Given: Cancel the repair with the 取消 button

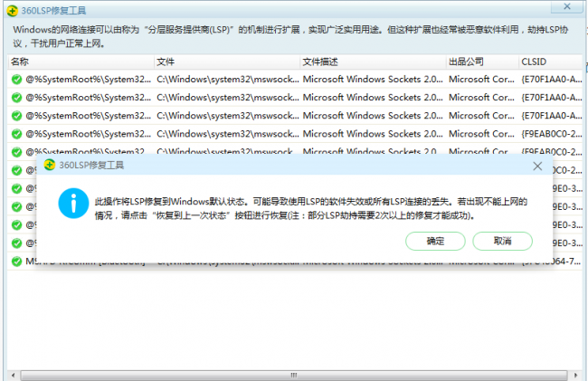Looking at the screenshot, I should click(502, 241).
